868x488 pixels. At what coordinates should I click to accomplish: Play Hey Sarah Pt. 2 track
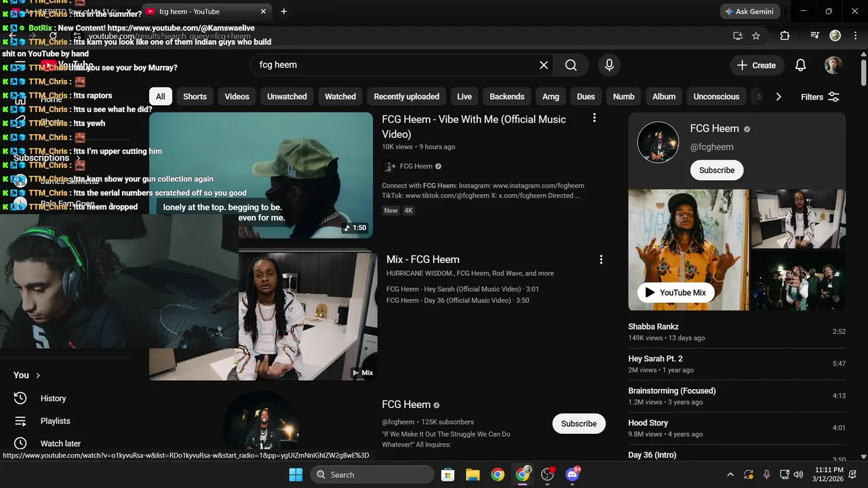pos(736,364)
